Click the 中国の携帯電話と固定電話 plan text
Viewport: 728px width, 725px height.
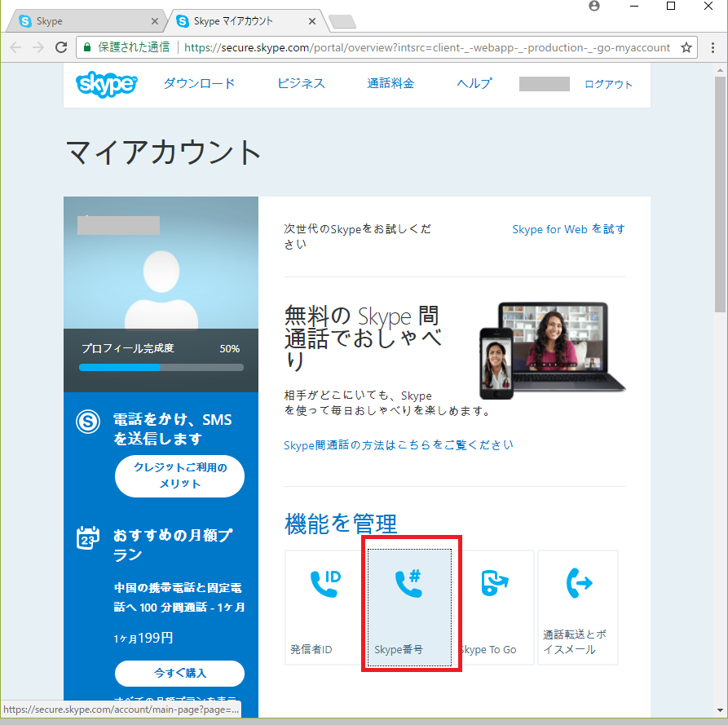pos(179,597)
